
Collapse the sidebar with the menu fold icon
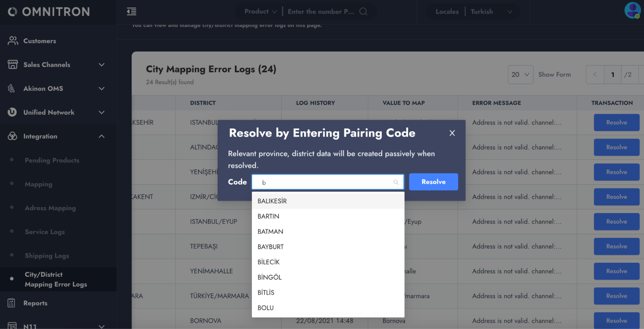click(131, 12)
